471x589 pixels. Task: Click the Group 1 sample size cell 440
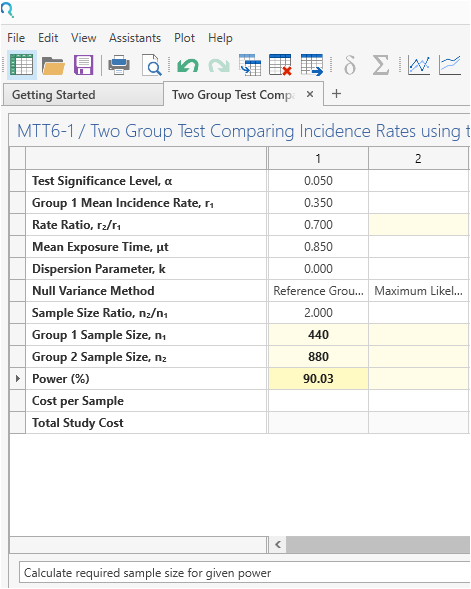pos(318,335)
